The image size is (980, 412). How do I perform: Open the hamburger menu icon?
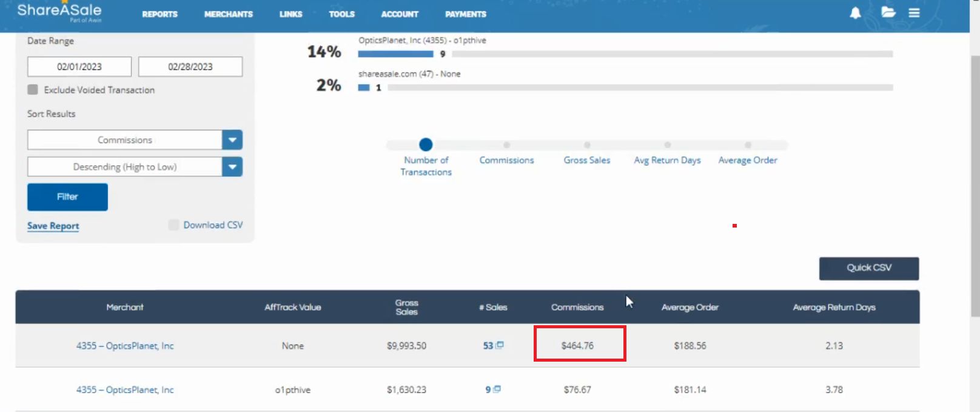(x=914, y=13)
